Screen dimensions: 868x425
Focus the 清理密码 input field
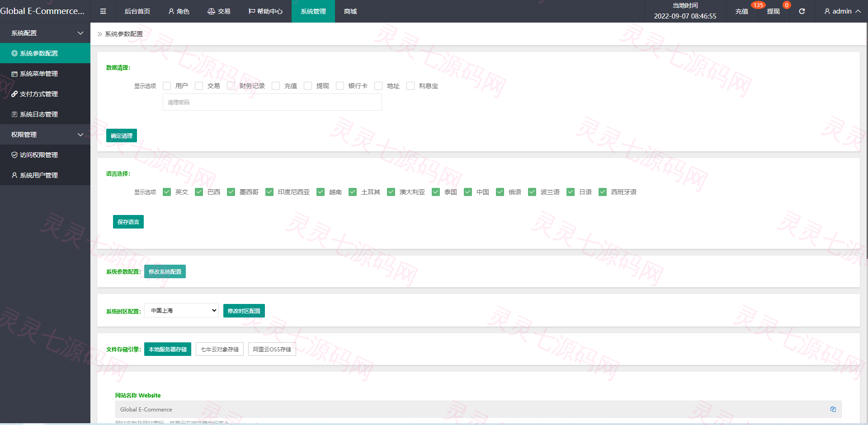coord(272,103)
